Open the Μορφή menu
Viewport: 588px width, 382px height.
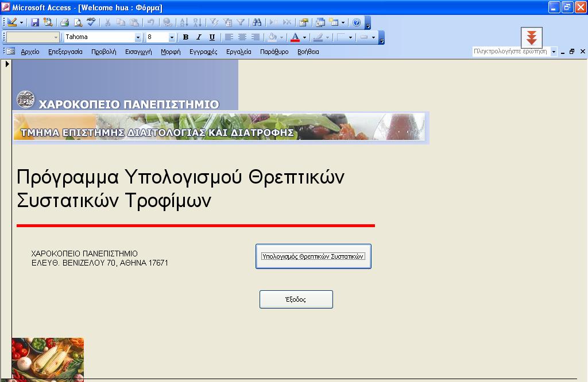pyautogui.click(x=171, y=52)
